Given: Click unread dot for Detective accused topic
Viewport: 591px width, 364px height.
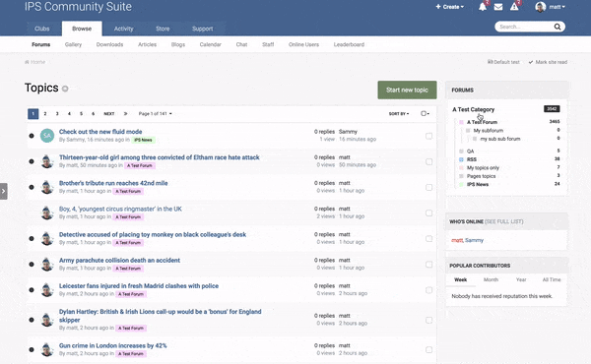Looking at the screenshot, I should pos(32,239).
